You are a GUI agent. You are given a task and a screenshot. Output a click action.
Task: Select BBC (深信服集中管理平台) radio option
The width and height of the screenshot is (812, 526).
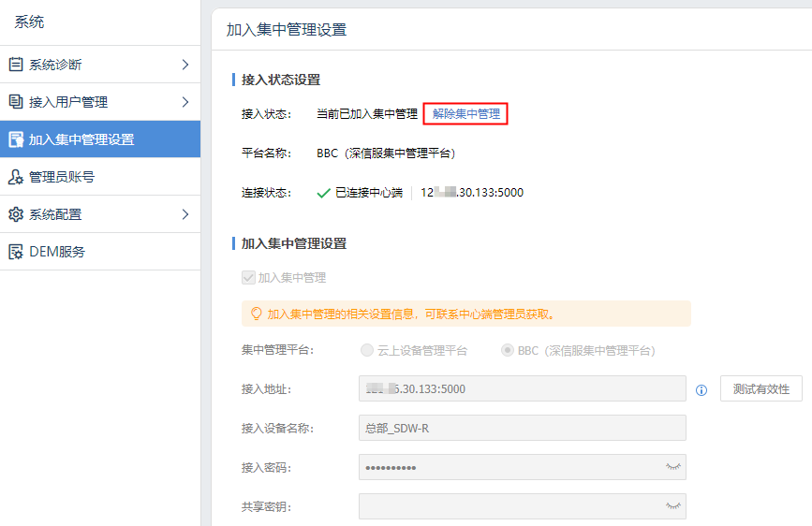[507, 351]
